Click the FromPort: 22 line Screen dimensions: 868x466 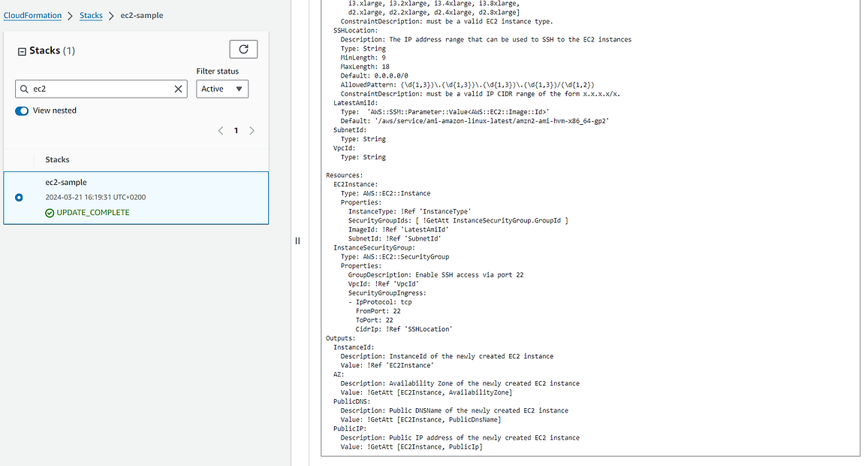pos(378,311)
